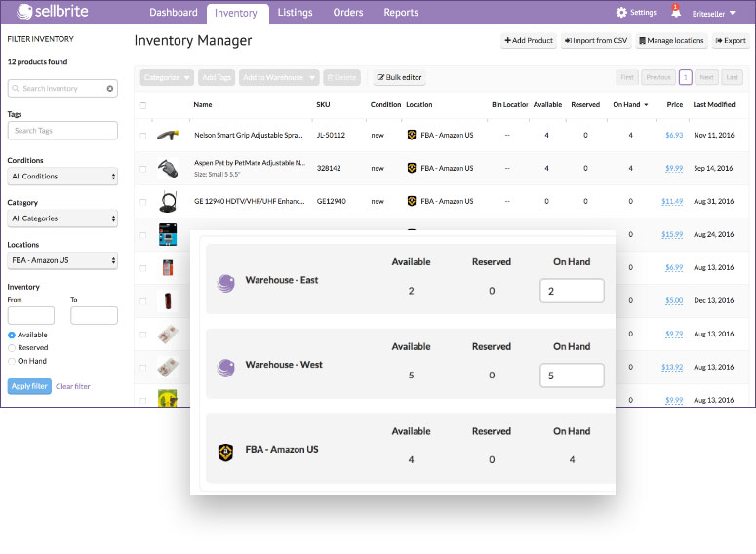Open the $9.79 product thumbnail
The image size is (756, 554).
(168, 335)
